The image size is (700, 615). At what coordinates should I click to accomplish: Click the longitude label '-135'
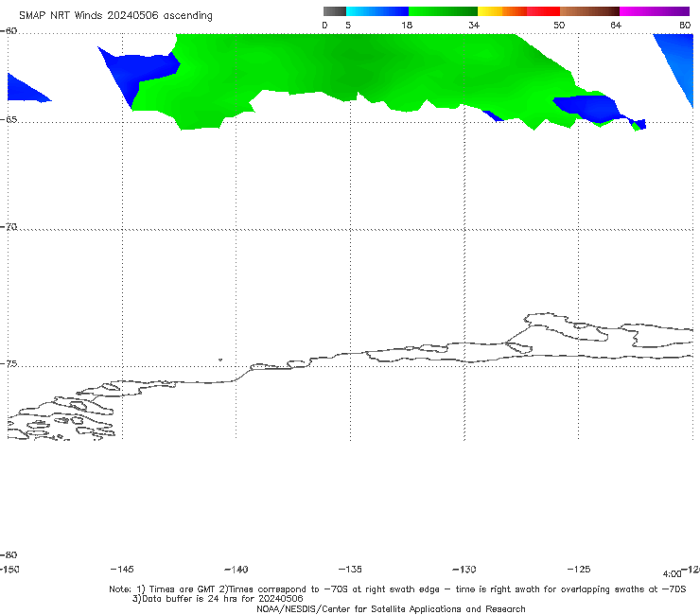(350, 570)
